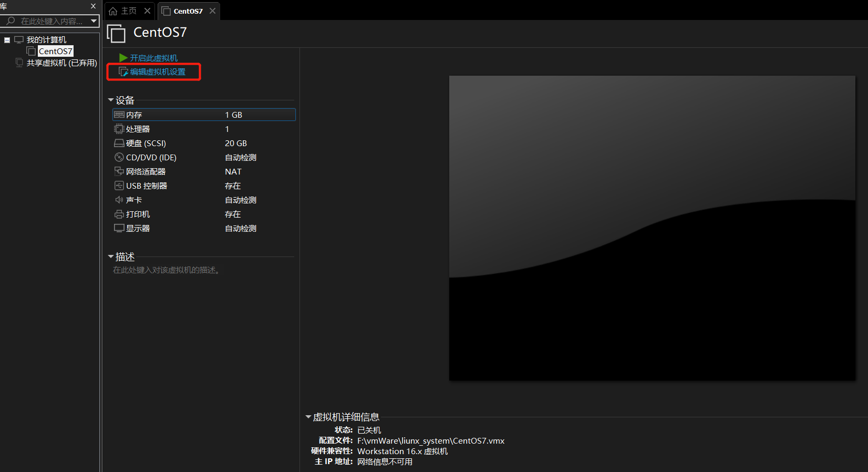Screen dimensions: 868x472
Task: Select the 网络适配器 row label
Action: tap(146, 171)
